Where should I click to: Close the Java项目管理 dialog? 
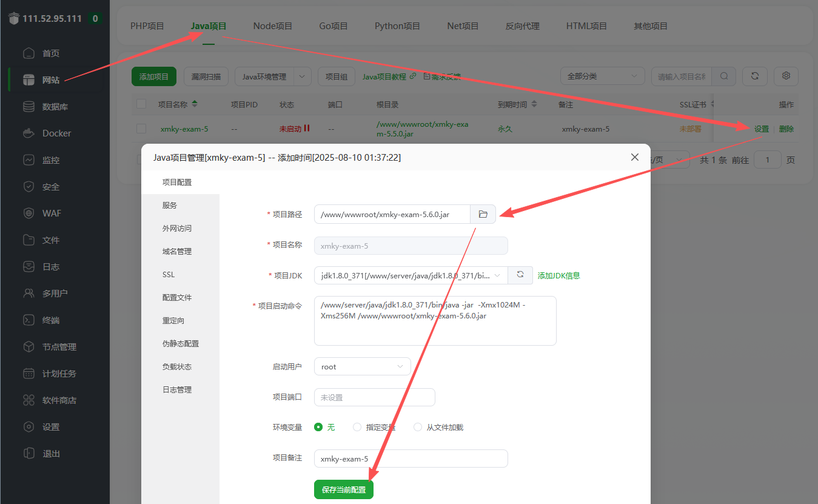pyautogui.click(x=634, y=157)
